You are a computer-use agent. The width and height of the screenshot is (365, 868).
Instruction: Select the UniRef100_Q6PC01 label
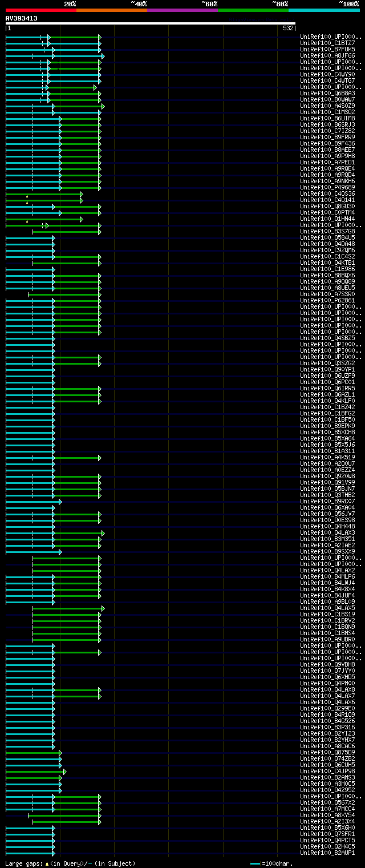[328, 382]
